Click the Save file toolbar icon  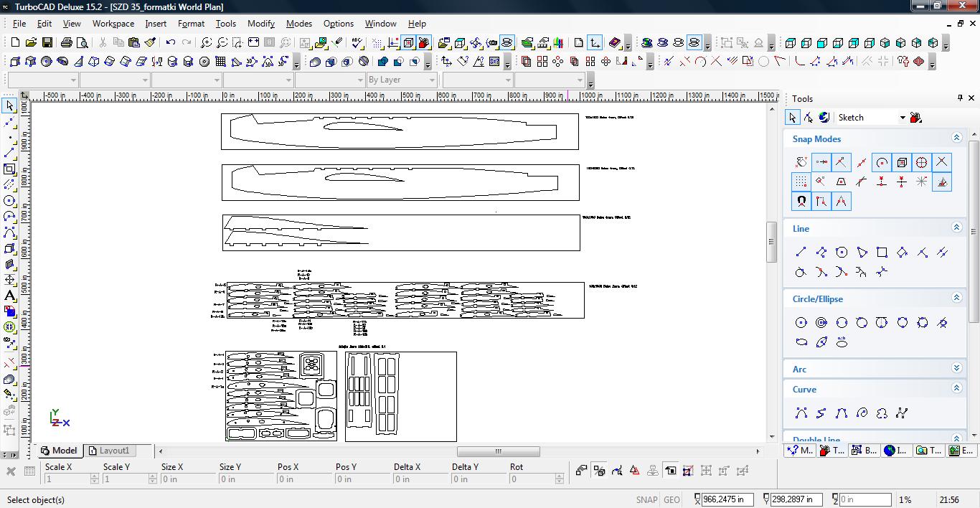click(47, 43)
